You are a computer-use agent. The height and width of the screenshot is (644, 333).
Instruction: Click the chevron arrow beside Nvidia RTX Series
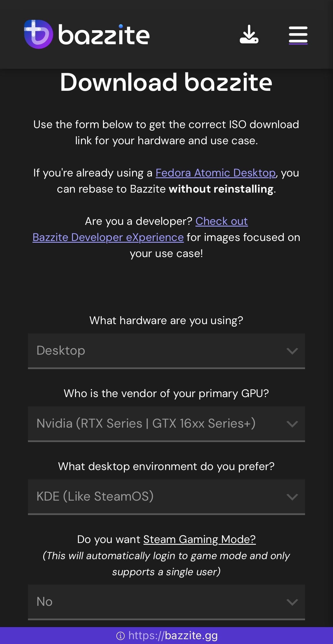click(x=292, y=424)
